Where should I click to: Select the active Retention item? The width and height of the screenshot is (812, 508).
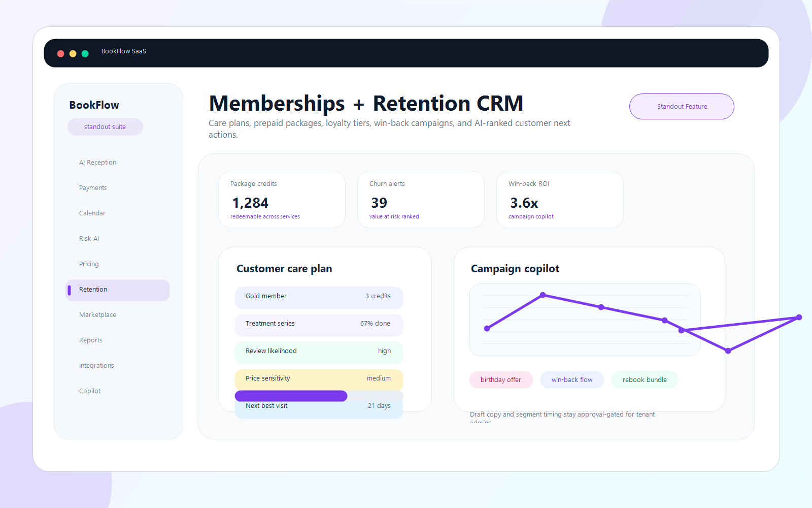(118, 290)
